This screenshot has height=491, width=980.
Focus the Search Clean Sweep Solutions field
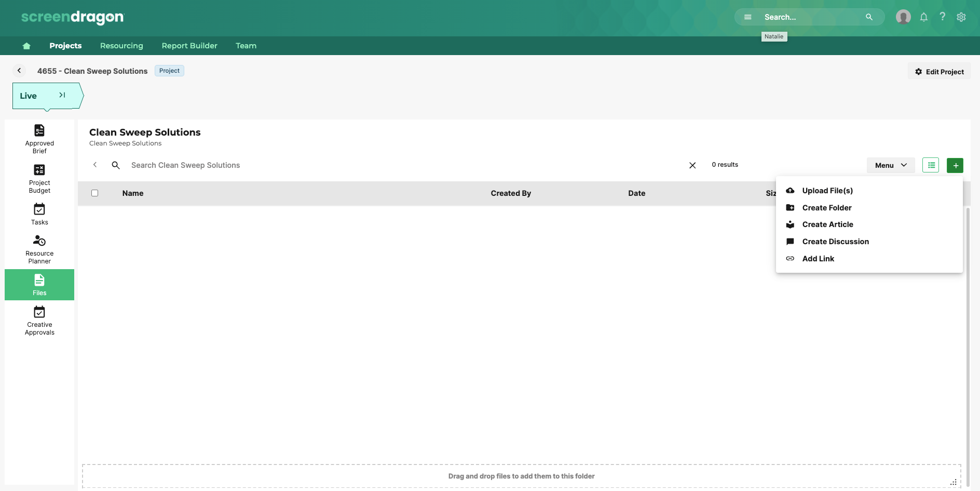pos(405,165)
